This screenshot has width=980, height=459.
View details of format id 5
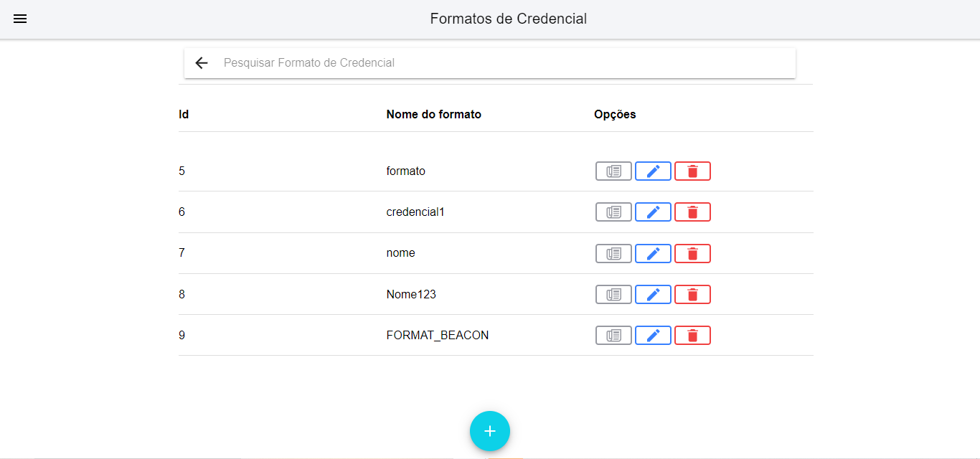pyautogui.click(x=613, y=171)
